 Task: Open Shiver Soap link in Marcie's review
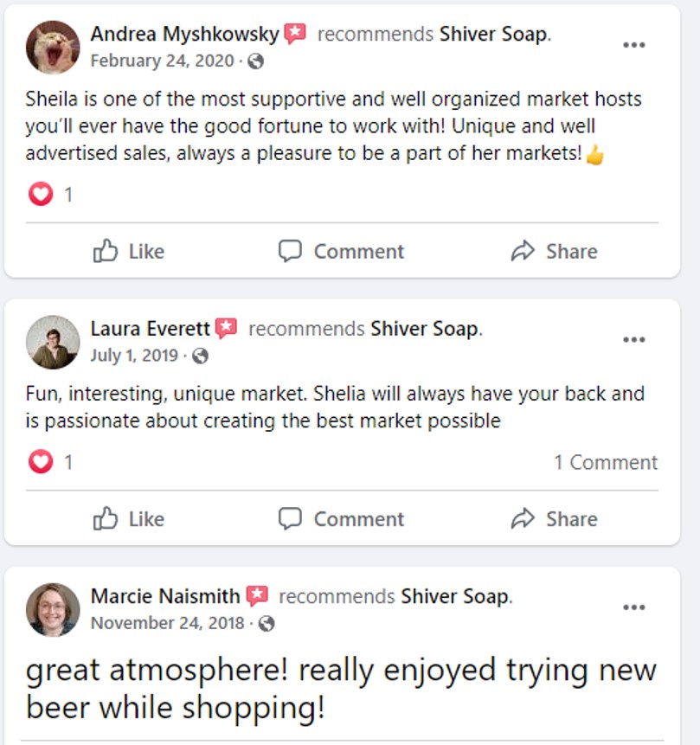[x=455, y=597]
